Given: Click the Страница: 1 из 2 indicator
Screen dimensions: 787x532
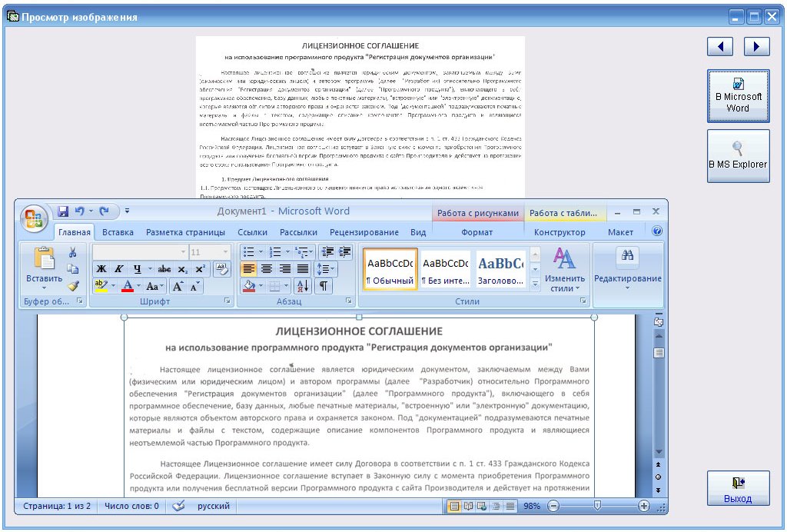Looking at the screenshot, I should pyautogui.click(x=57, y=506).
